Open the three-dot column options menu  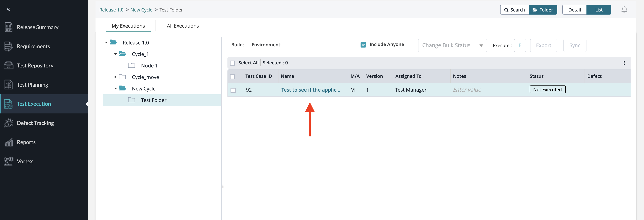624,63
